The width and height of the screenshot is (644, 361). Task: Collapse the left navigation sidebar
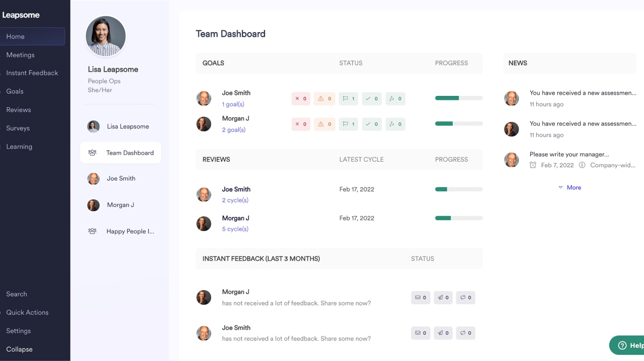coord(19,349)
